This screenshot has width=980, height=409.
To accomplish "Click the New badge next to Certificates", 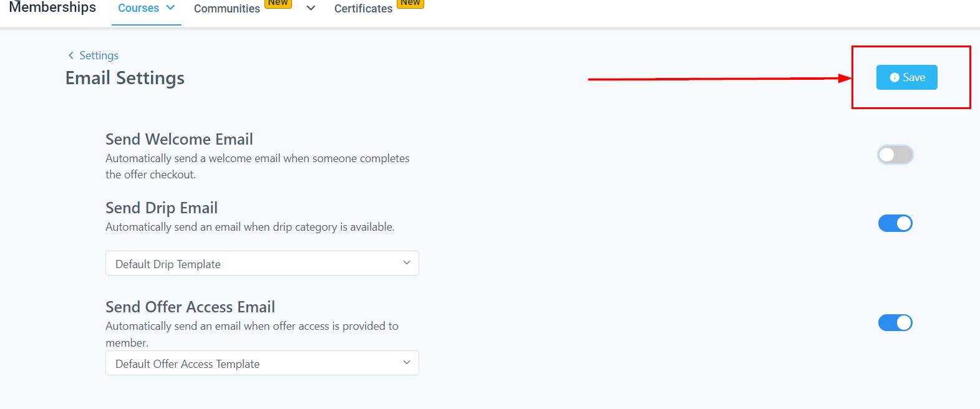I will tap(410, 3).
